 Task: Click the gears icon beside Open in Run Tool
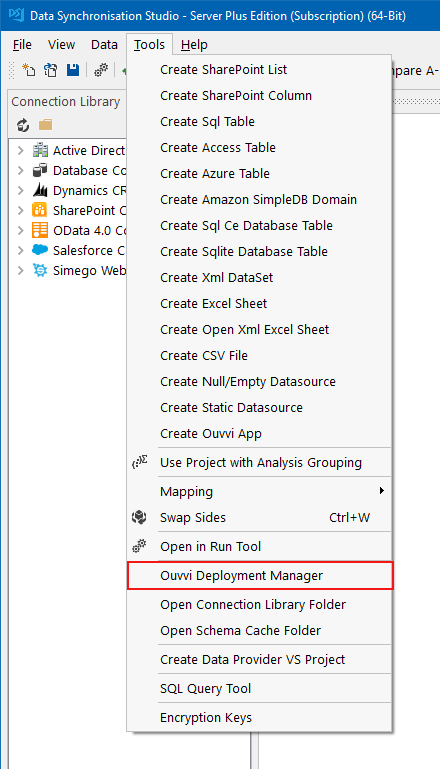[x=140, y=546]
